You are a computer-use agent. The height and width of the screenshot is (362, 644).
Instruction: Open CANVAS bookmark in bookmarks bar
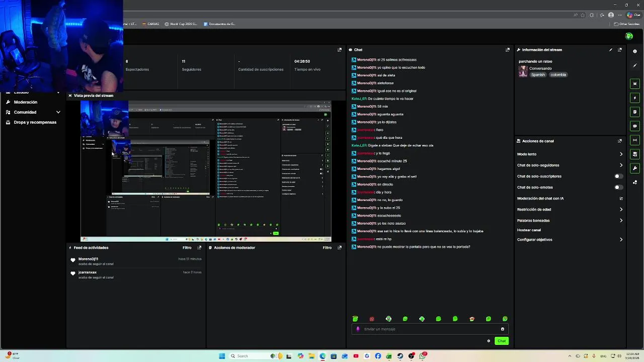[151, 24]
